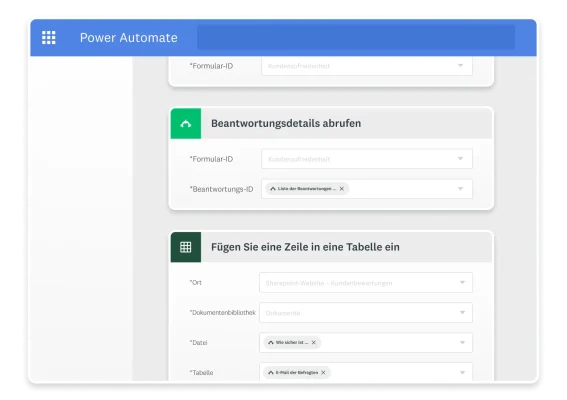Expand the Formular-ID dropdown above the Beantwortungsdetails card
The height and width of the screenshot is (400, 567).
460,65
